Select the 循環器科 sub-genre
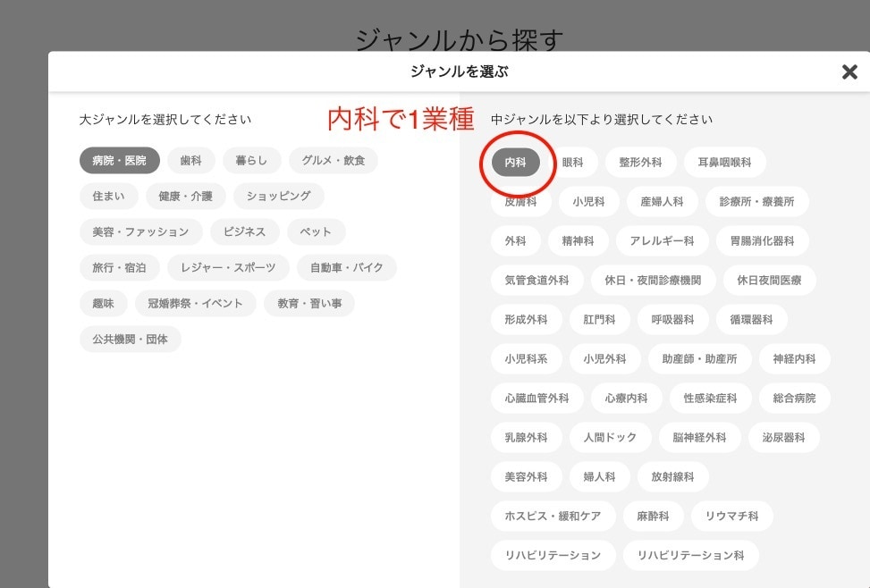Screen dimensions: 870x588 [752, 320]
